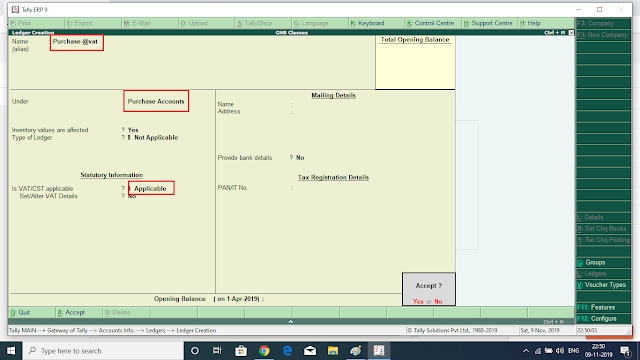Click A: Accept on bottom bar

point(79,313)
